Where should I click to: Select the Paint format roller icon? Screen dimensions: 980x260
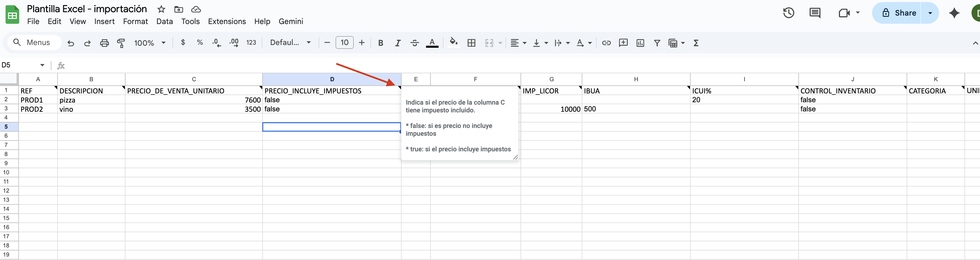pyautogui.click(x=121, y=43)
